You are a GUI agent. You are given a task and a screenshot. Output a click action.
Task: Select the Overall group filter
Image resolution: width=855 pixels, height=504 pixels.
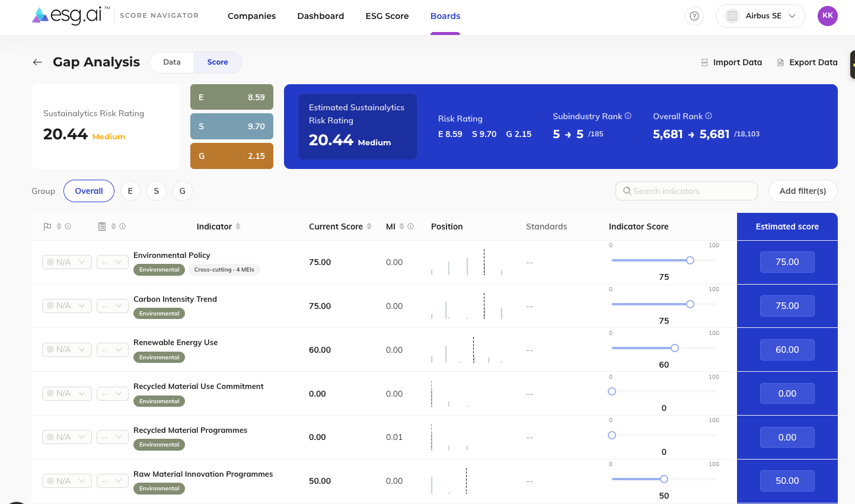89,191
